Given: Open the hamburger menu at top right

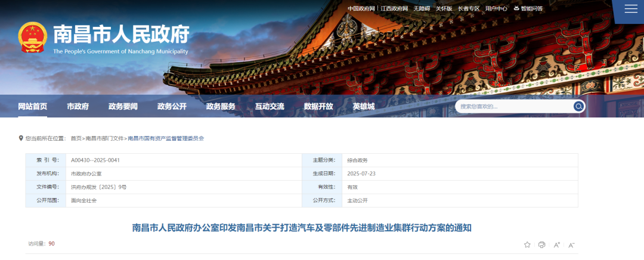Looking at the screenshot, I should (630, 8).
